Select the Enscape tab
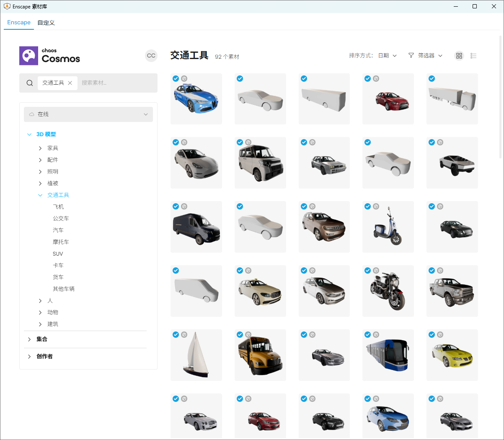Screen dimensions: 504x440 tap(19, 23)
